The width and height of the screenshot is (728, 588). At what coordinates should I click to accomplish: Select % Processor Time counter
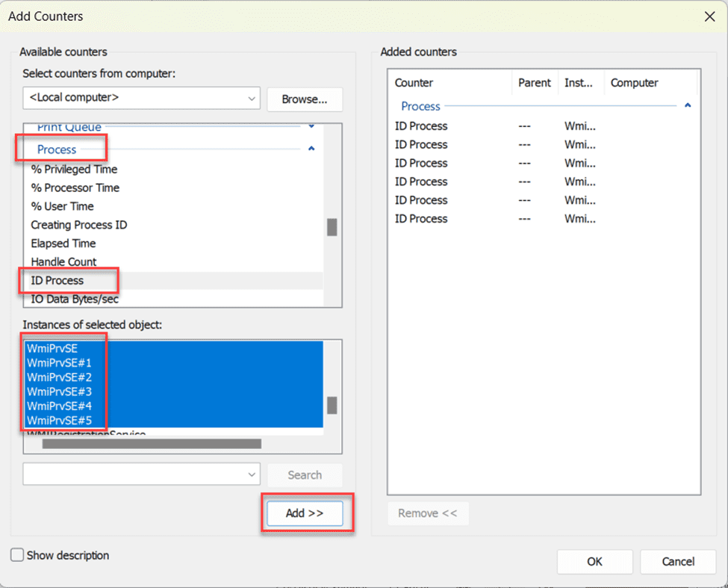(75, 188)
